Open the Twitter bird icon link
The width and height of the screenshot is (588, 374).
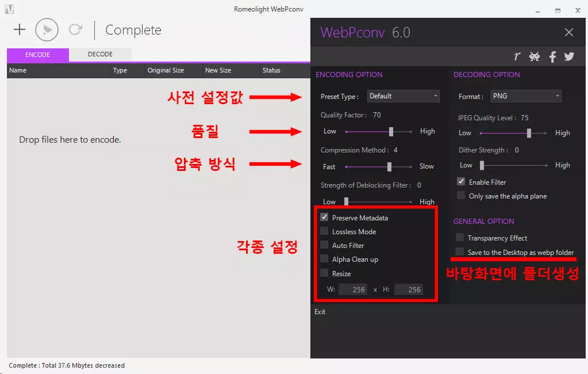tap(569, 56)
